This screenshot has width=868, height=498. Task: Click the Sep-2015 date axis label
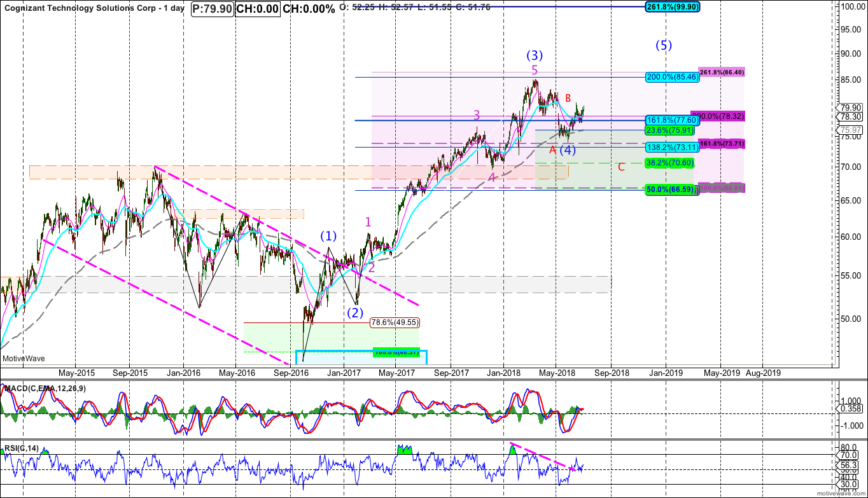click(130, 373)
